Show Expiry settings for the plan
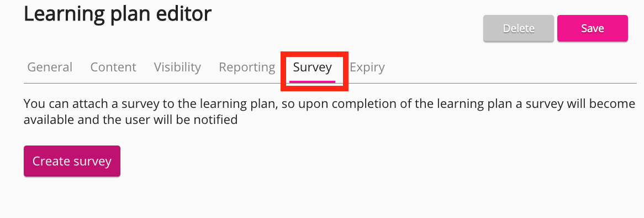Screen dimensions: 644x218 click(367, 67)
